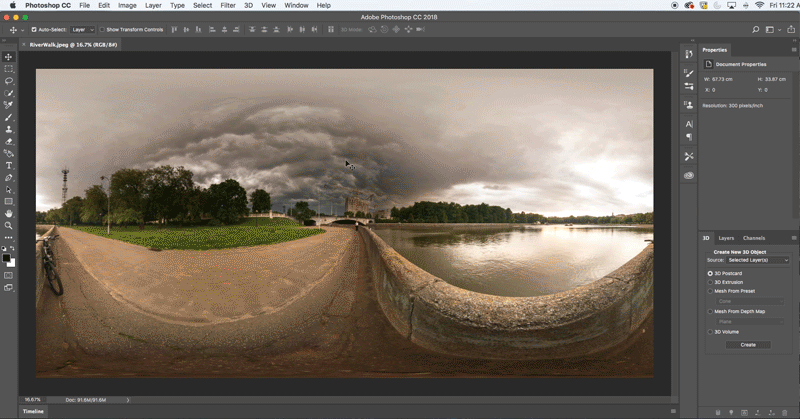The height and width of the screenshot is (419, 800).
Task: Select the Move tool in the toolbar
Action: point(9,57)
